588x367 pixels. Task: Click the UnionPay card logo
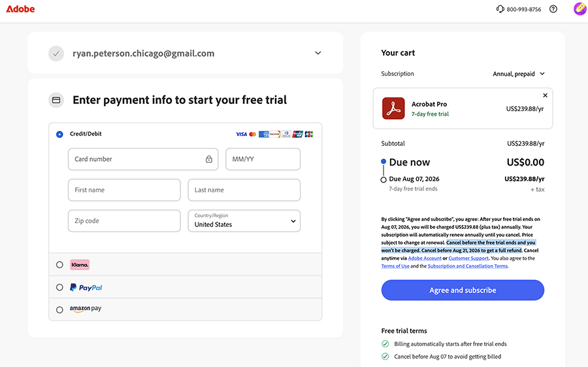point(297,134)
